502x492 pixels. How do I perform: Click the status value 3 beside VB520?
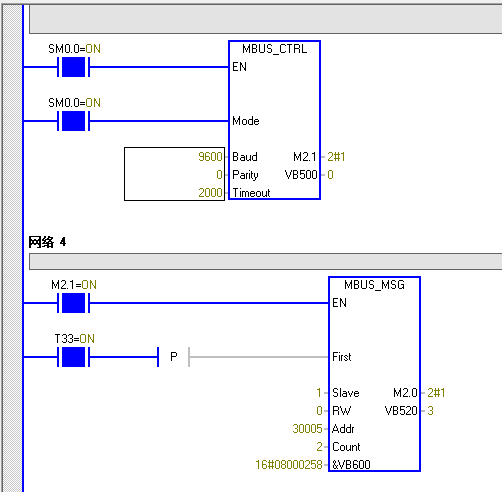[x=430, y=411]
